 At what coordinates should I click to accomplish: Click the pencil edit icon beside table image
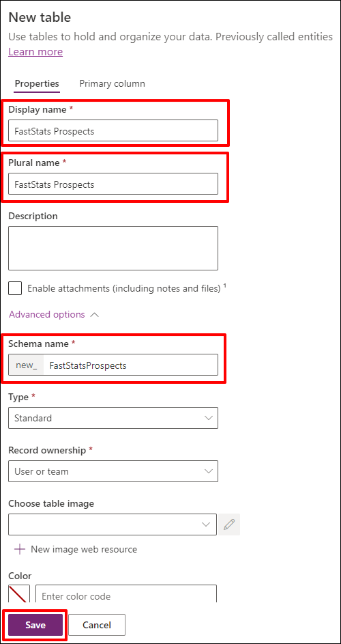click(x=229, y=524)
